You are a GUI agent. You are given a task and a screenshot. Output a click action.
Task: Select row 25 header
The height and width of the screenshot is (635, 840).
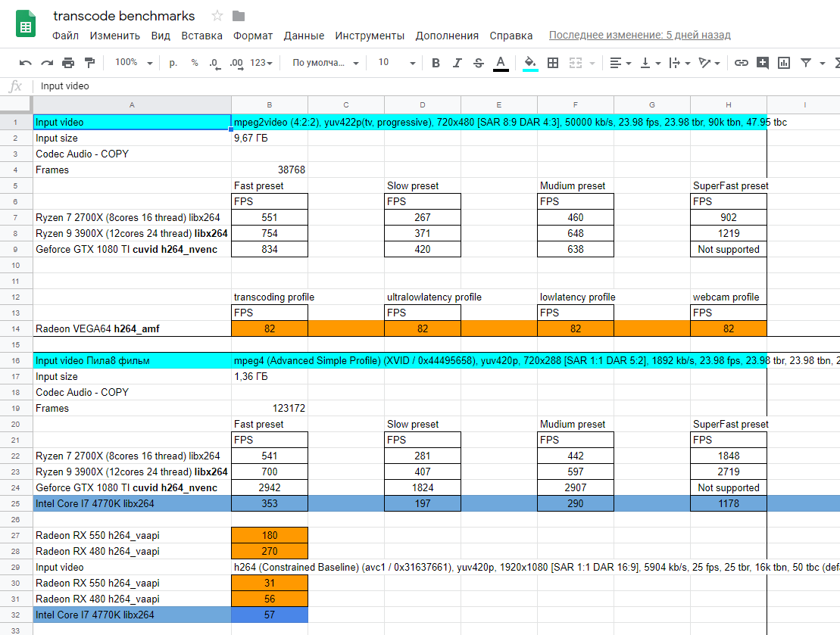pyautogui.click(x=16, y=504)
